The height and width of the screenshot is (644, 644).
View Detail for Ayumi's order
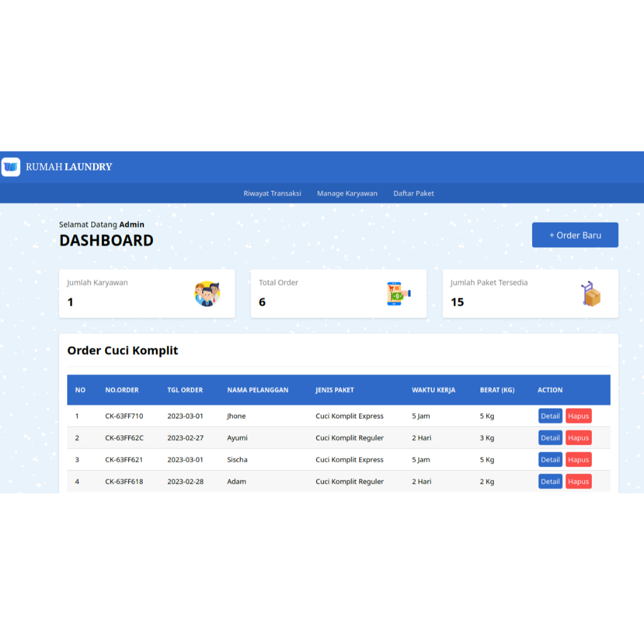[x=550, y=438]
